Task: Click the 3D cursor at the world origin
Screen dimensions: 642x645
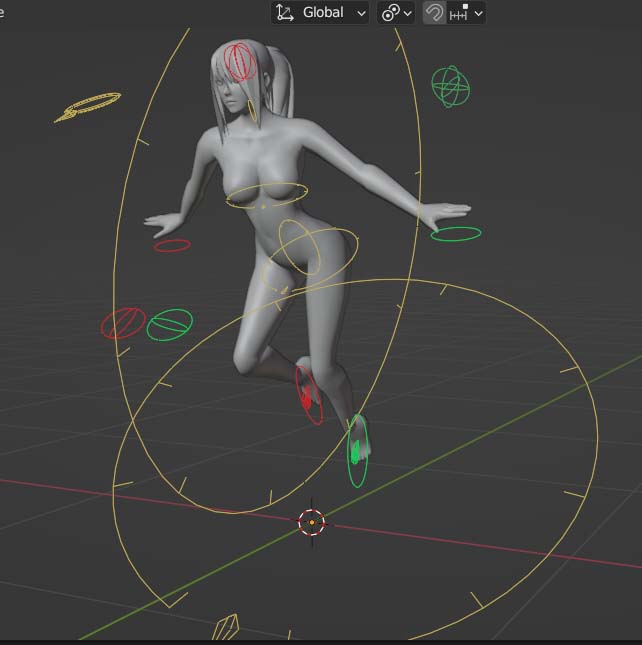Action: 312,522
